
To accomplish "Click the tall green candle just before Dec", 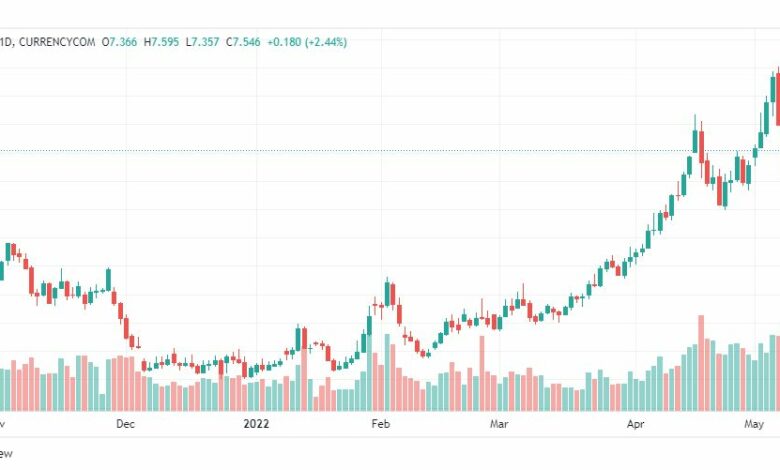I will coord(108,280).
